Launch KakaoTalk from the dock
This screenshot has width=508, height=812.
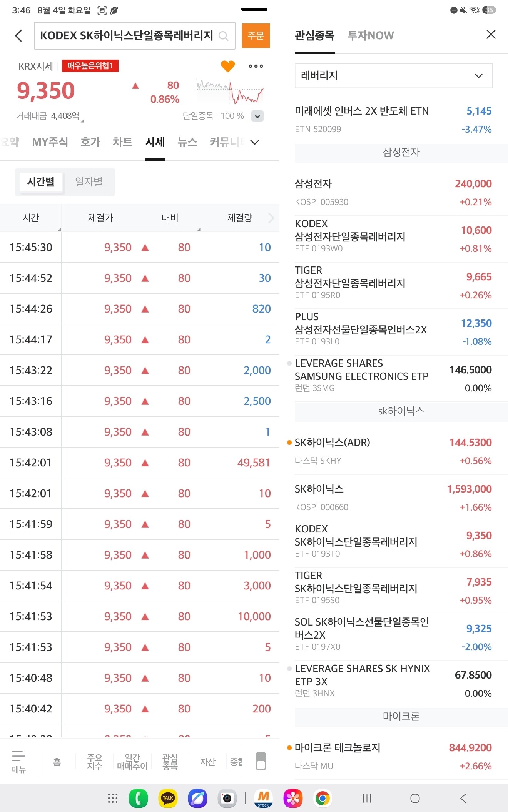[x=168, y=798]
